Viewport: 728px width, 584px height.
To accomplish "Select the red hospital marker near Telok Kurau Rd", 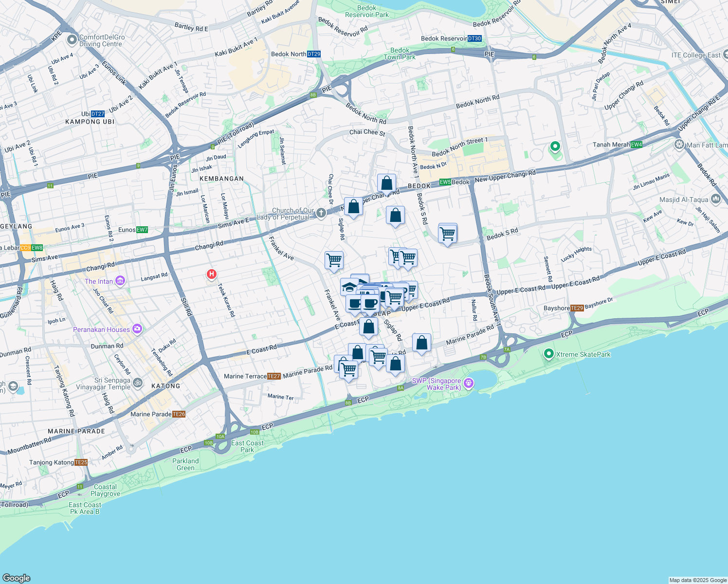I will pos(211,274).
